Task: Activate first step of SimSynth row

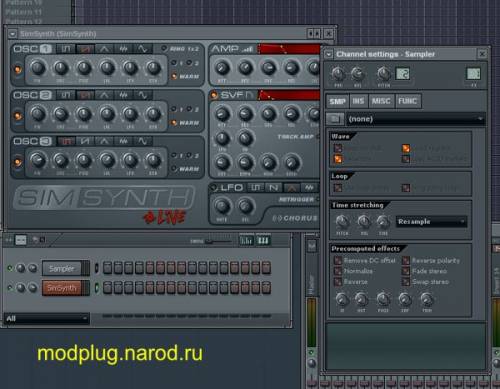Action: pyautogui.click(x=107, y=288)
